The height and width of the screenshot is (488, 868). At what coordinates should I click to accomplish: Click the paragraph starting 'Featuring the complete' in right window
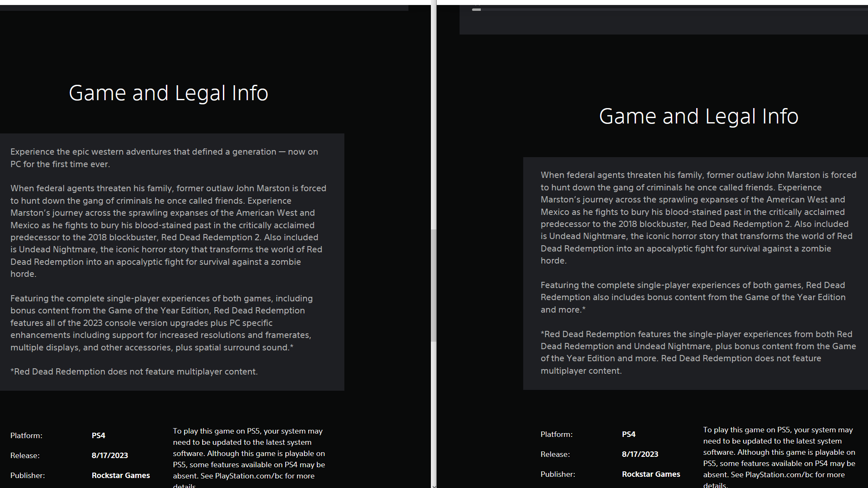[693, 297]
